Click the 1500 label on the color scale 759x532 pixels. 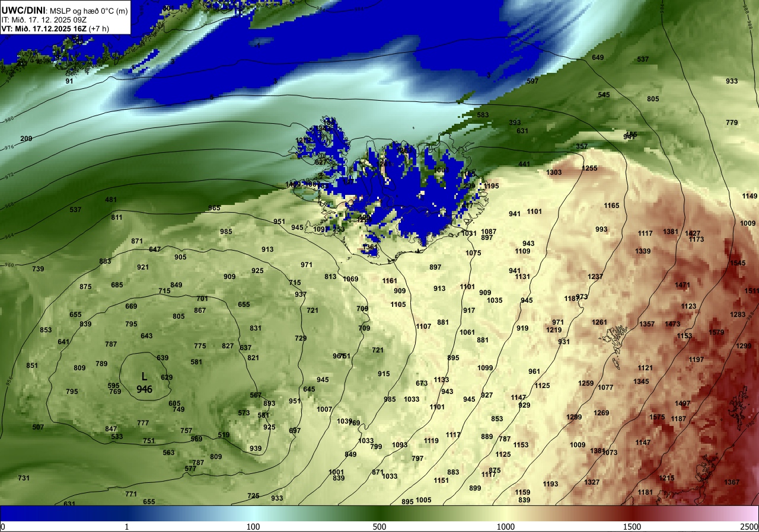pyautogui.click(x=632, y=527)
